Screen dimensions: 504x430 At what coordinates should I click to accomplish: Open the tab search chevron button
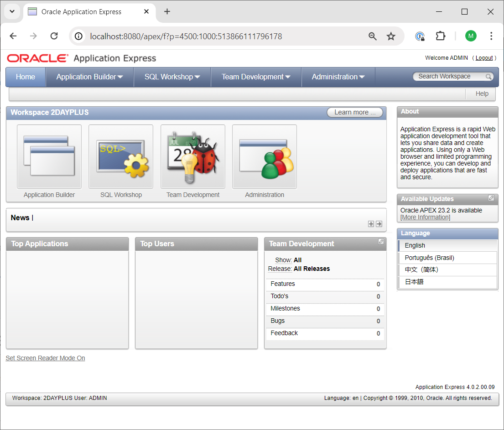(12, 11)
